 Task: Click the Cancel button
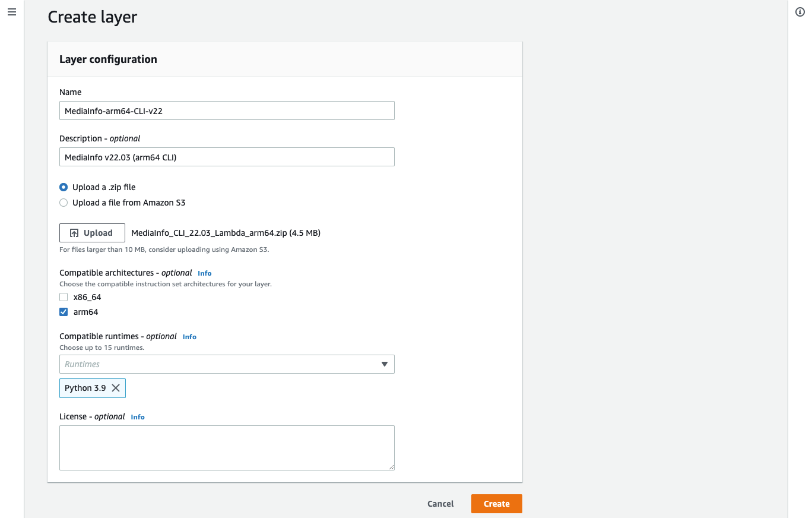(x=440, y=504)
